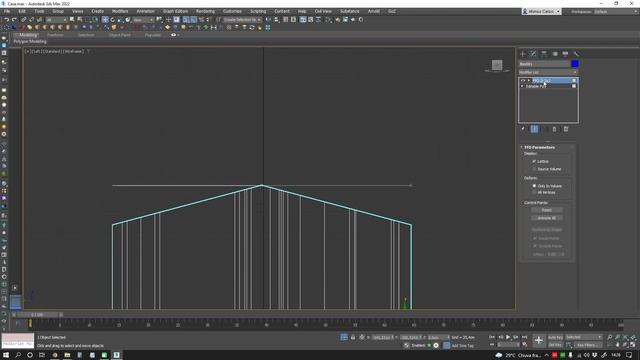The height and width of the screenshot is (360, 640).
Task: Open the Modifiers menu
Action: (120, 11)
